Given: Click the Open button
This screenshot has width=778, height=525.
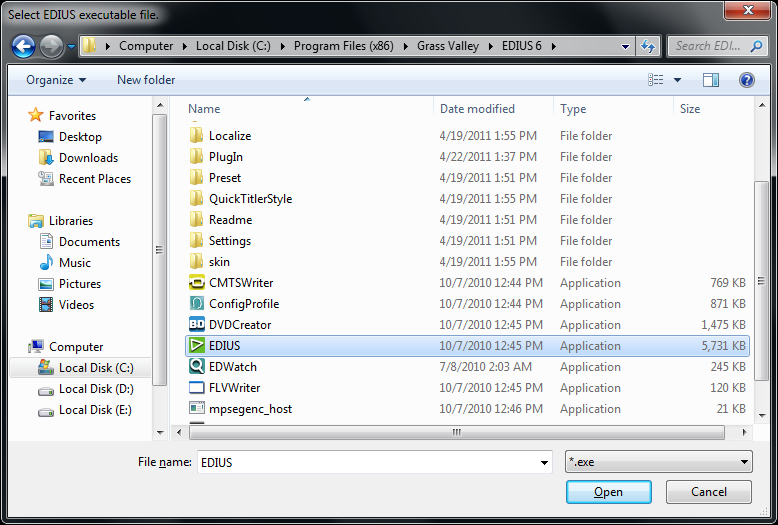Looking at the screenshot, I should pos(608,492).
